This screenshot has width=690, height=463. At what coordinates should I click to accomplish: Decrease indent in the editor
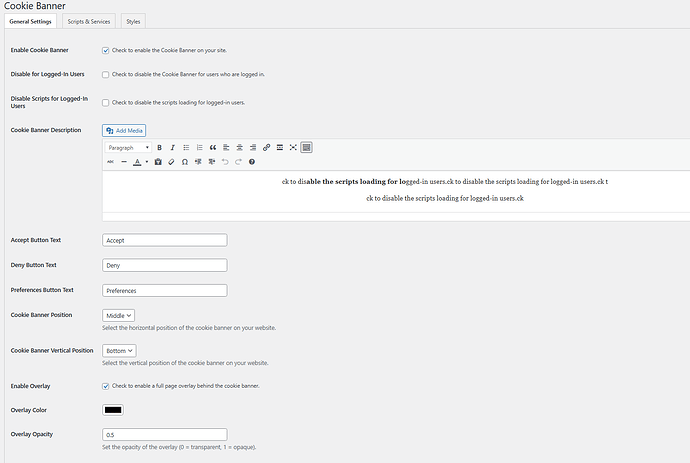(198, 162)
